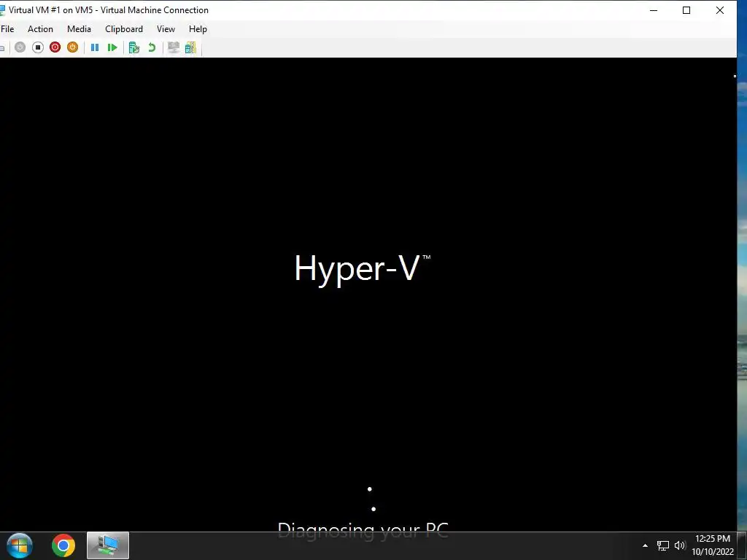The height and width of the screenshot is (560, 747).
Task: Open the Help menu
Action: tap(198, 29)
